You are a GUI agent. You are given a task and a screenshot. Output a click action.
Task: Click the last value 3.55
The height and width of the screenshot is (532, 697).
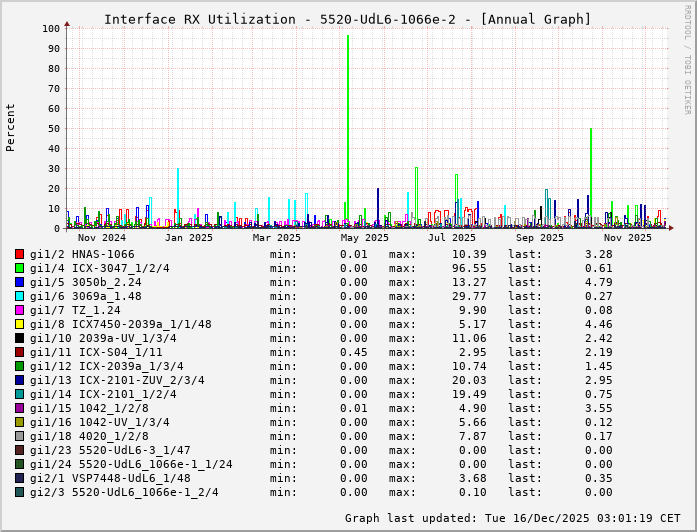599,408
